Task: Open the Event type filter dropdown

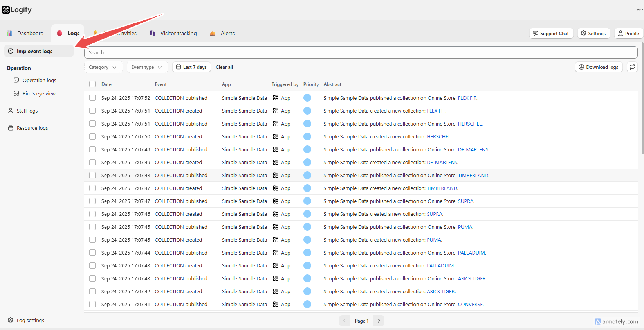Action: coord(147,67)
